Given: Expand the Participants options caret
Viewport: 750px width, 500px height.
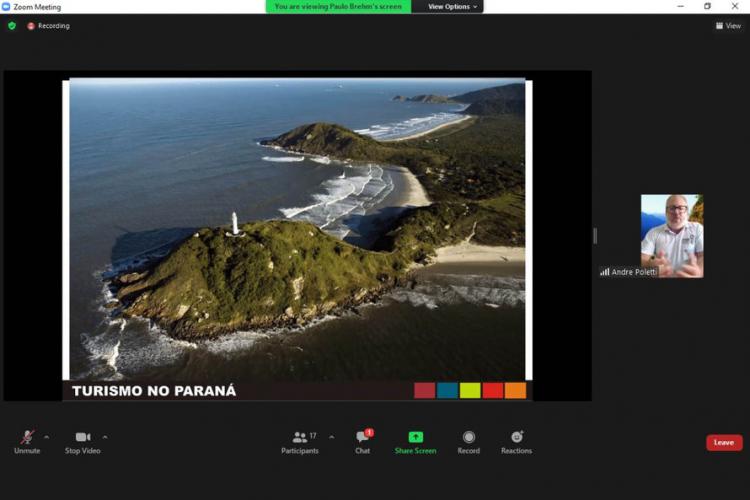Looking at the screenshot, I should [332, 437].
